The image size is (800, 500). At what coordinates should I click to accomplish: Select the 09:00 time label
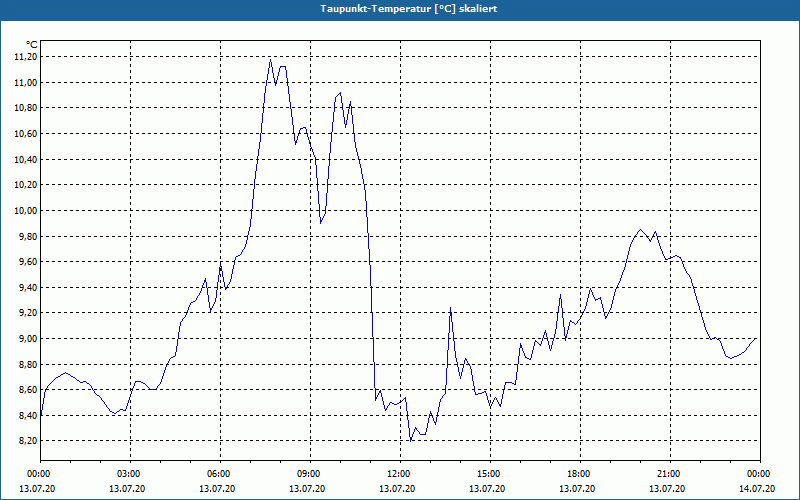[x=310, y=473]
